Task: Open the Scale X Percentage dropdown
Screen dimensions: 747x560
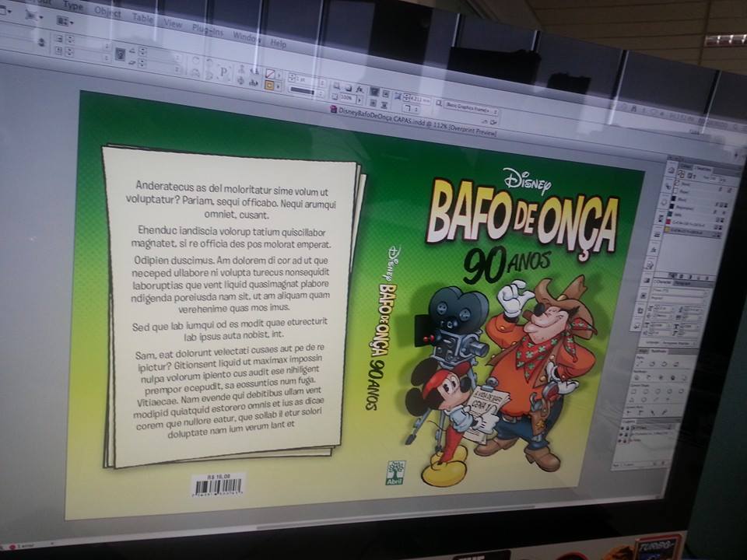Action: click(107, 46)
